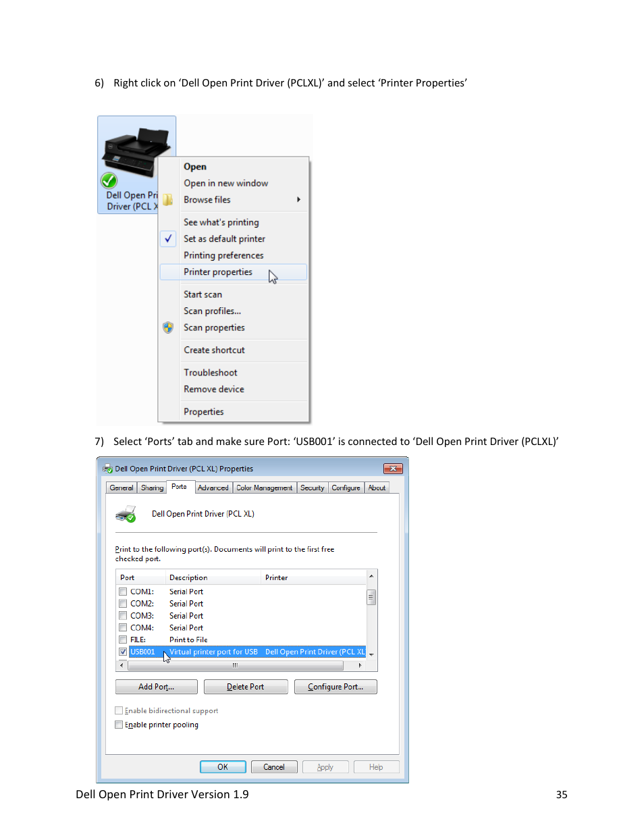Screen dimensions: 644x834
Task: Switch to the Sharing tab
Action: point(152,488)
